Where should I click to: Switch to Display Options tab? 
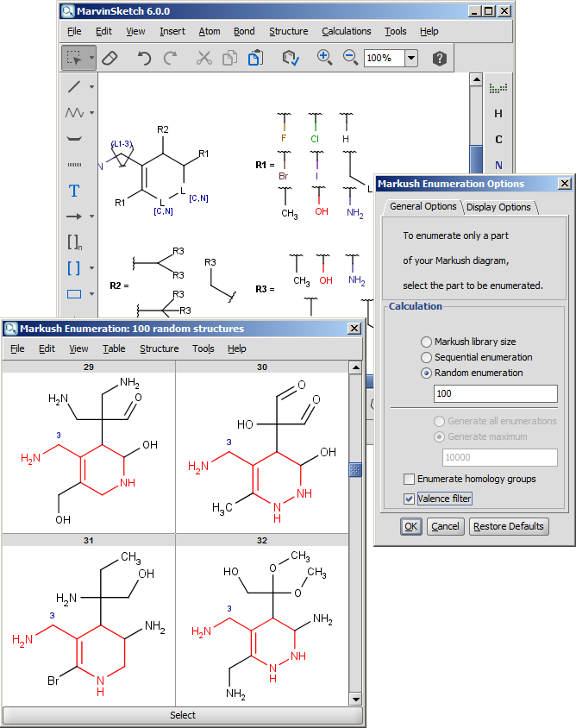[x=498, y=207]
